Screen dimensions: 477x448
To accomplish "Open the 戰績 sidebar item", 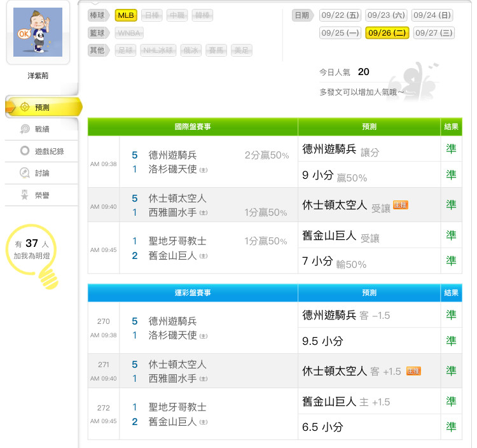I will tap(42, 129).
